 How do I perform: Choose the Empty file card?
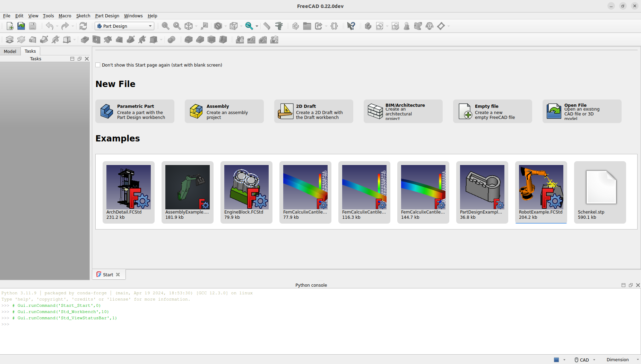[x=493, y=111]
